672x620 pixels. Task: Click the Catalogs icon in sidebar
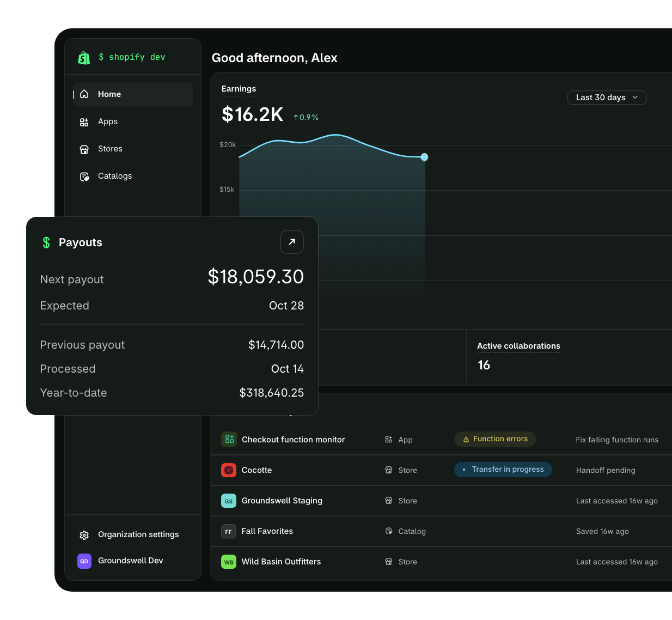pyautogui.click(x=84, y=177)
